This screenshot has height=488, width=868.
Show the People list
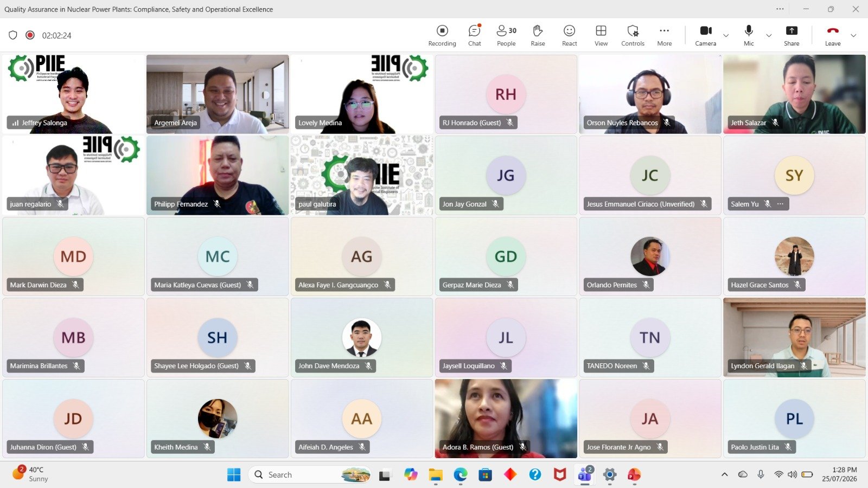pyautogui.click(x=506, y=35)
